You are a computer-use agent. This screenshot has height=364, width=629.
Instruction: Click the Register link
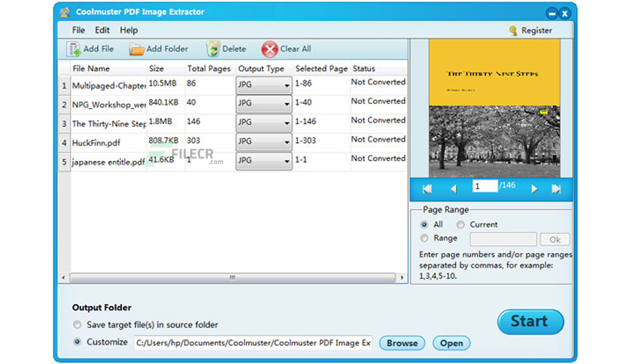[x=536, y=31]
